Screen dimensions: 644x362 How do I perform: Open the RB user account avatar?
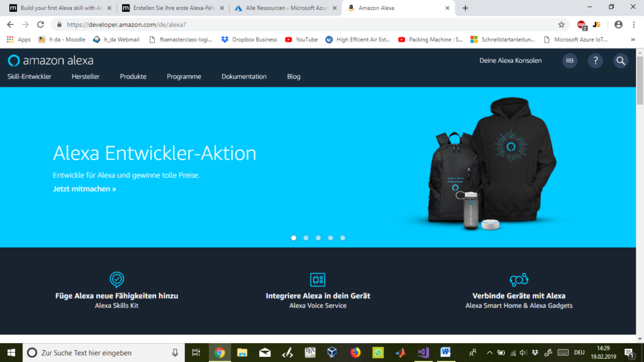[570, 61]
